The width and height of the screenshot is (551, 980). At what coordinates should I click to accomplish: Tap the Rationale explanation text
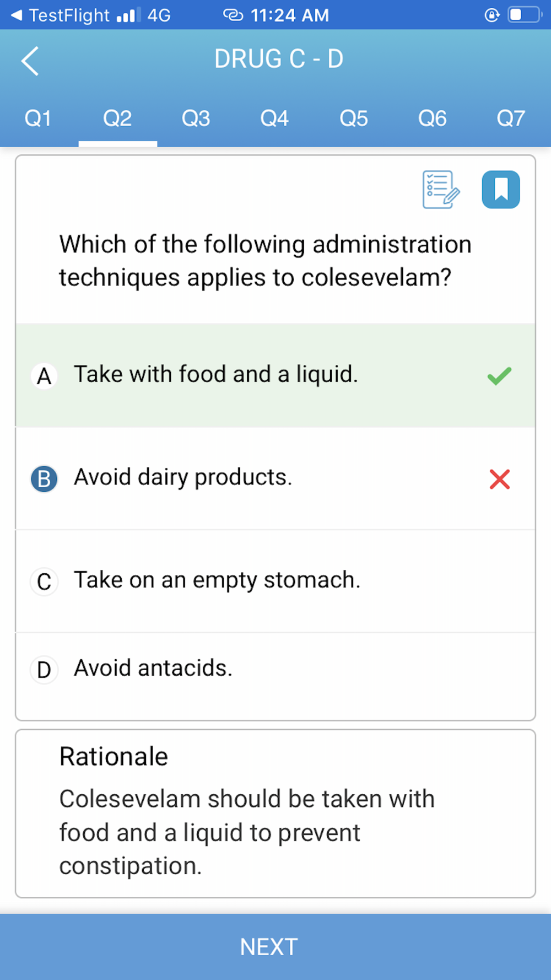(x=247, y=832)
